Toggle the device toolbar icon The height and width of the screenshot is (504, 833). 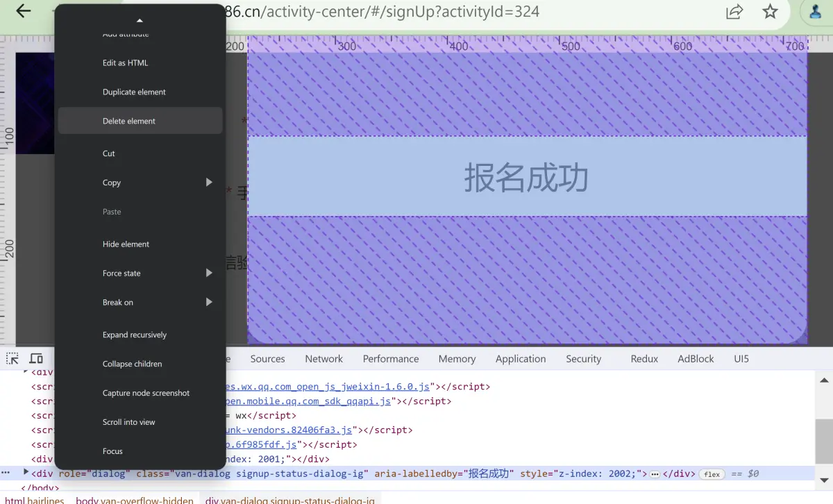36,359
